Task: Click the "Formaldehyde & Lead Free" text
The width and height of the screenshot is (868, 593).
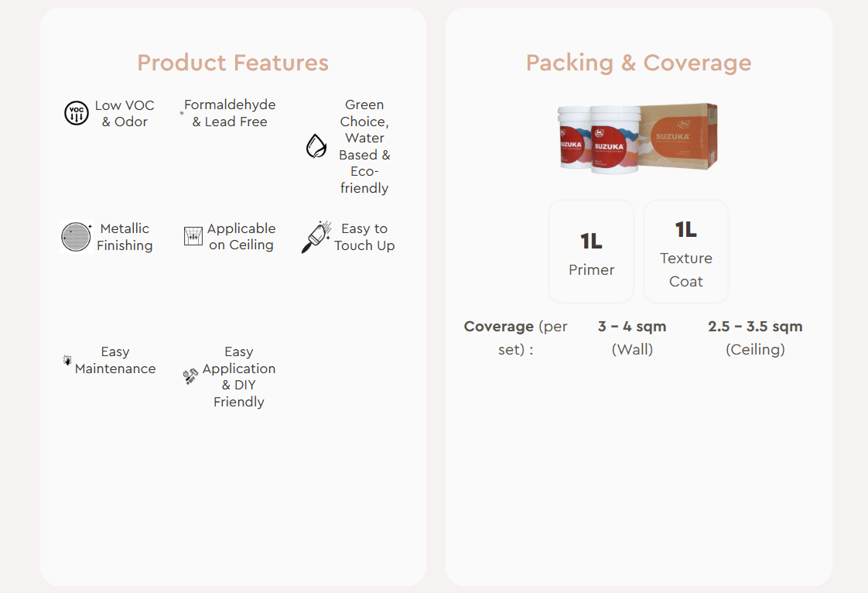Action: click(x=230, y=113)
